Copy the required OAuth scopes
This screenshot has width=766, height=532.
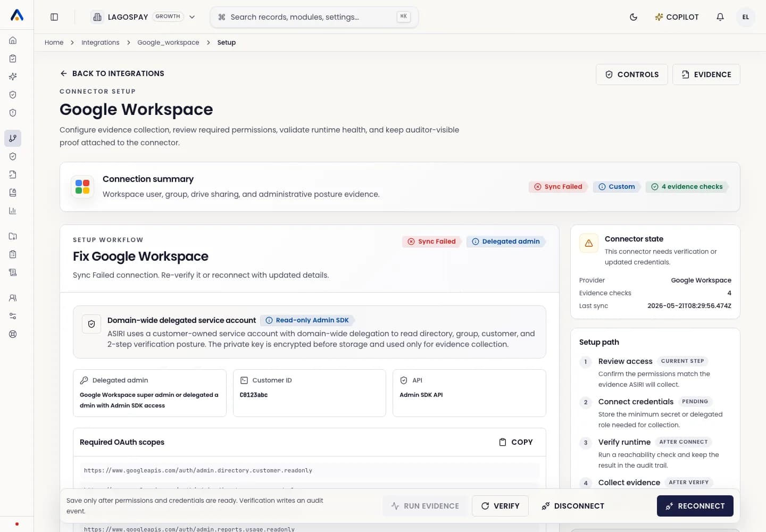click(515, 442)
